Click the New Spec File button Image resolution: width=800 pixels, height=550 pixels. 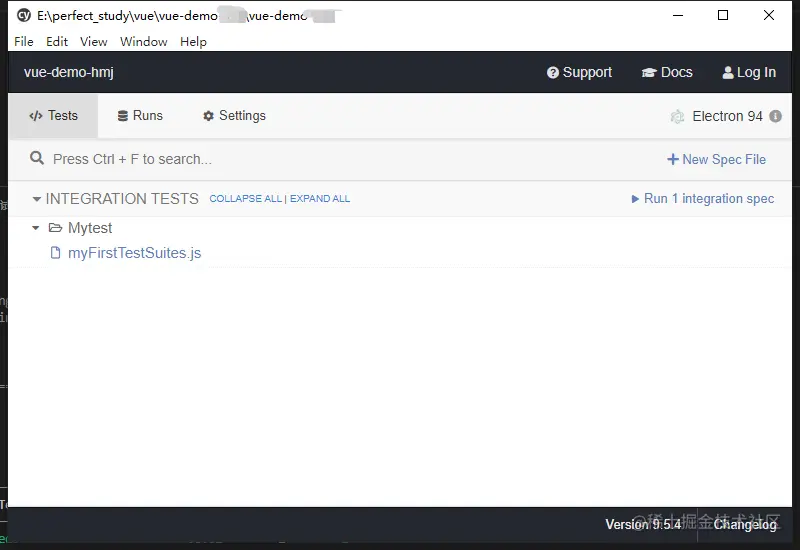pyautogui.click(x=716, y=160)
